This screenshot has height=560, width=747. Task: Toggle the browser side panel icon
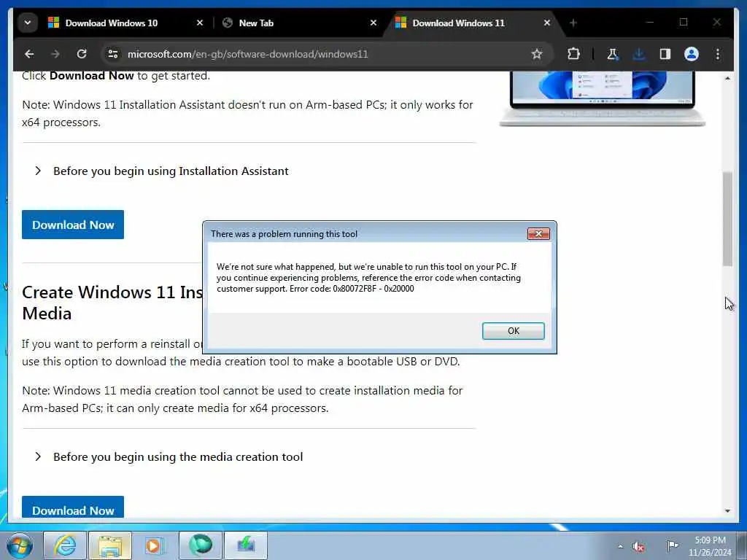click(665, 54)
